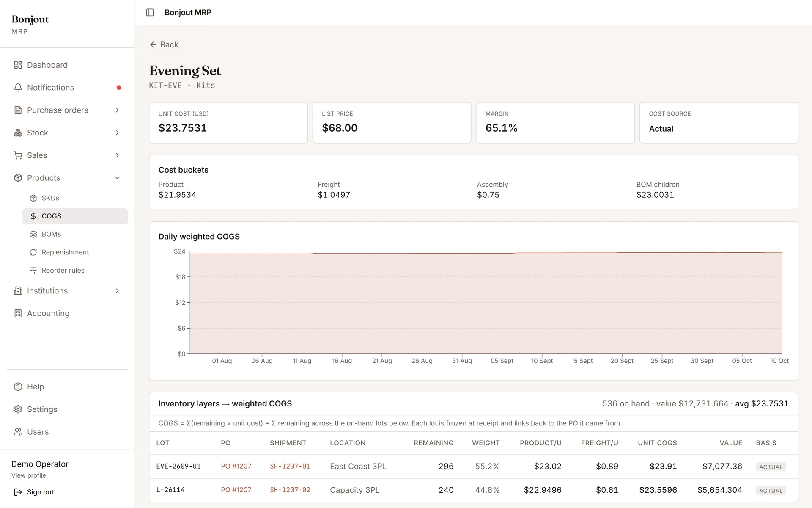
Task: Click the Institutions building icon
Action: [x=18, y=291]
